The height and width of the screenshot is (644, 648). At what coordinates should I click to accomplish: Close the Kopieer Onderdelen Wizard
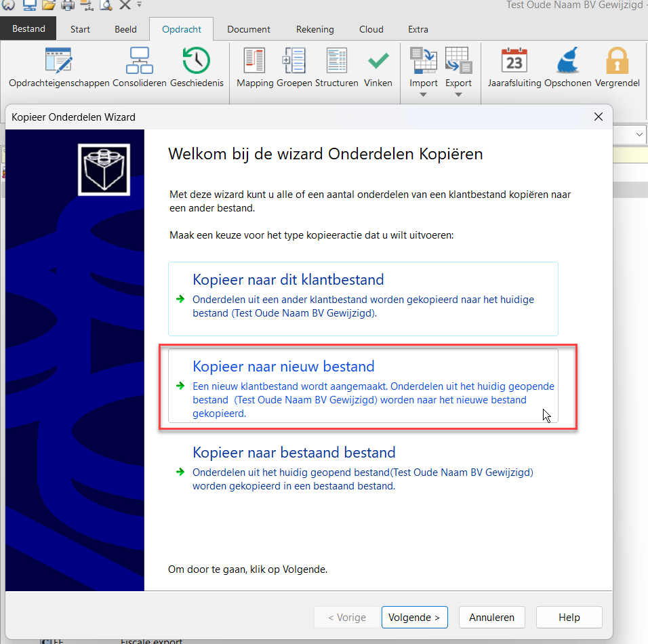click(598, 117)
